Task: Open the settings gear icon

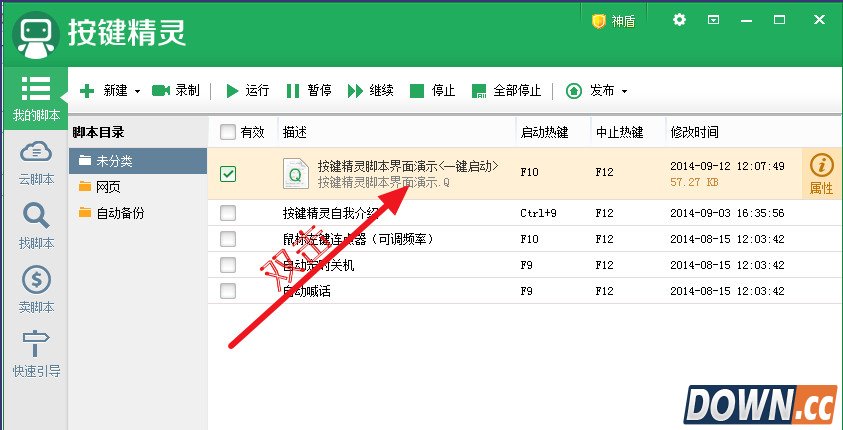Action: [x=680, y=20]
